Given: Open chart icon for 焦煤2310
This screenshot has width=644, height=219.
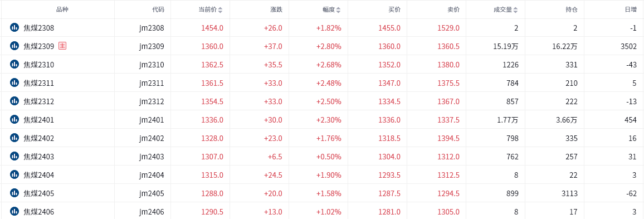Looking at the screenshot, I should tap(14, 65).
